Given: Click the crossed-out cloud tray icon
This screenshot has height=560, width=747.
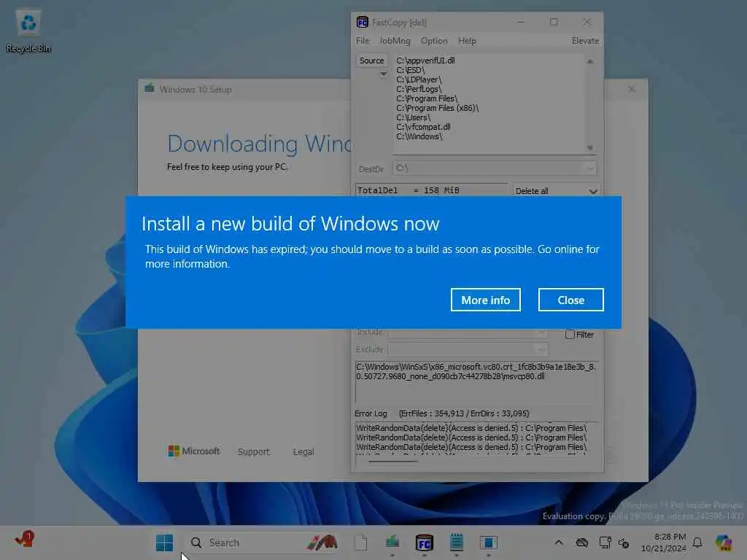Looking at the screenshot, I should [581, 542].
